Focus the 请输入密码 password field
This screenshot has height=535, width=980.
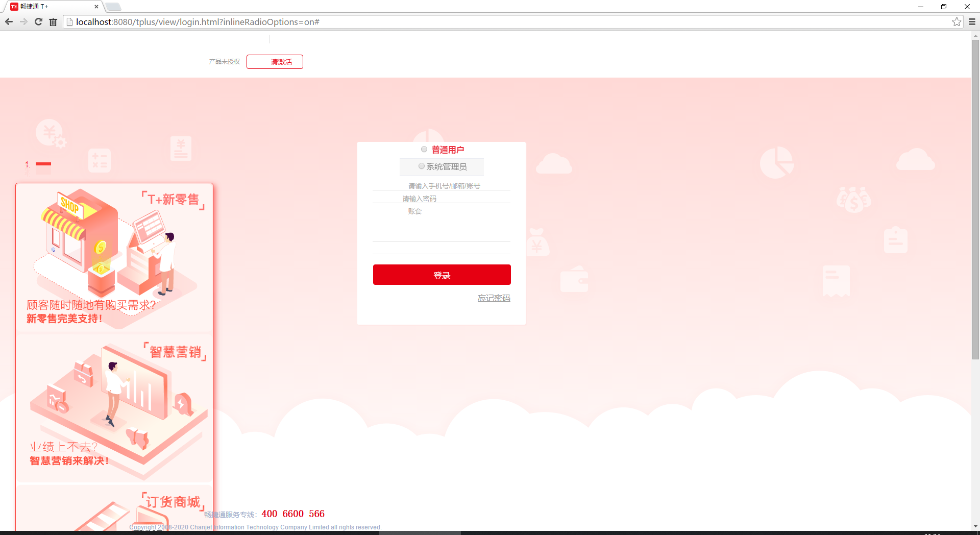point(442,199)
